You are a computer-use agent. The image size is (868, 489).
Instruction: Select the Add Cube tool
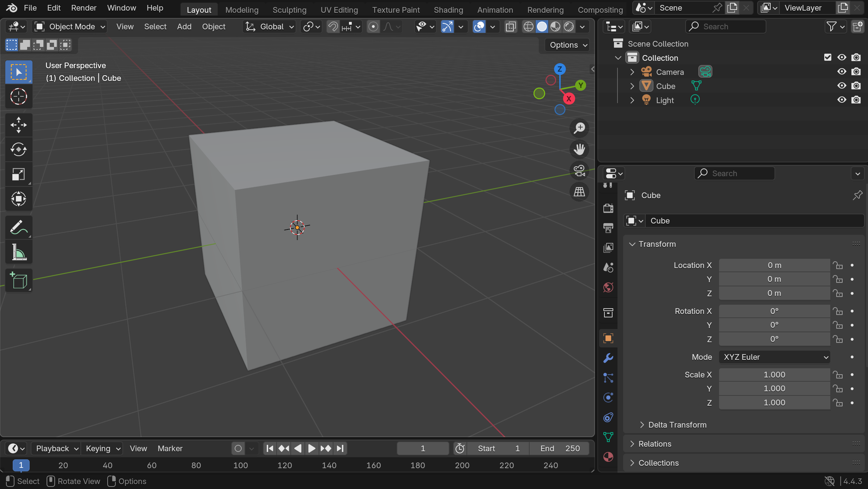click(18, 281)
